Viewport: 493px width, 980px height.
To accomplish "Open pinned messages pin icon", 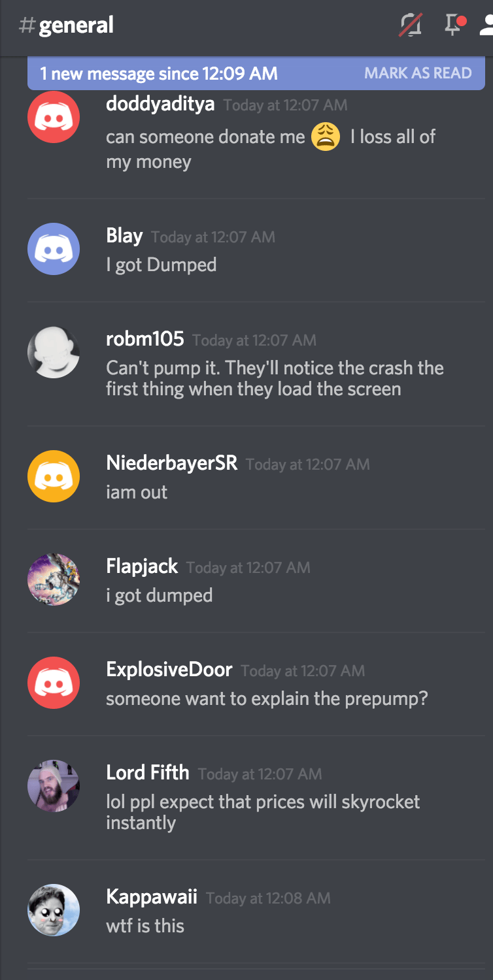I will coord(454,25).
